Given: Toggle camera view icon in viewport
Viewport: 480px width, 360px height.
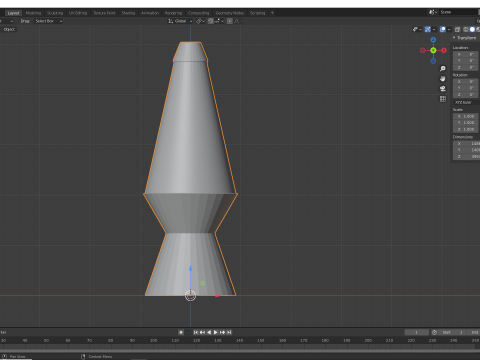Looking at the screenshot, I should pyautogui.click(x=443, y=89).
